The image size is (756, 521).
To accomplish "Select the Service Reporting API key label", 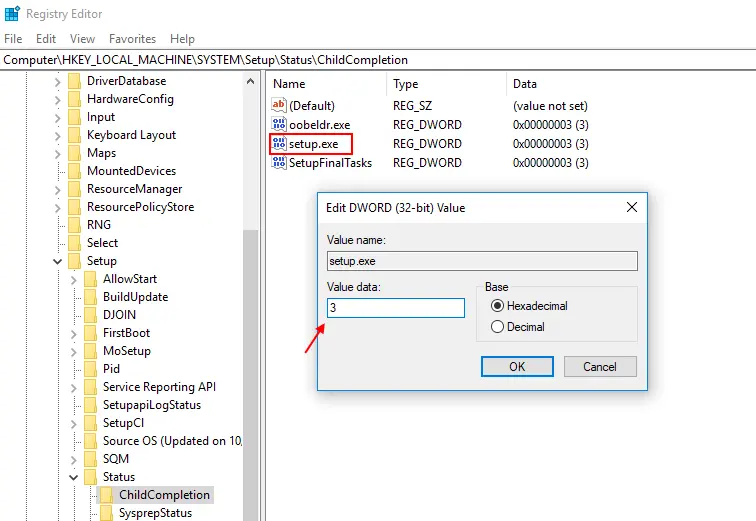I will tap(159, 387).
